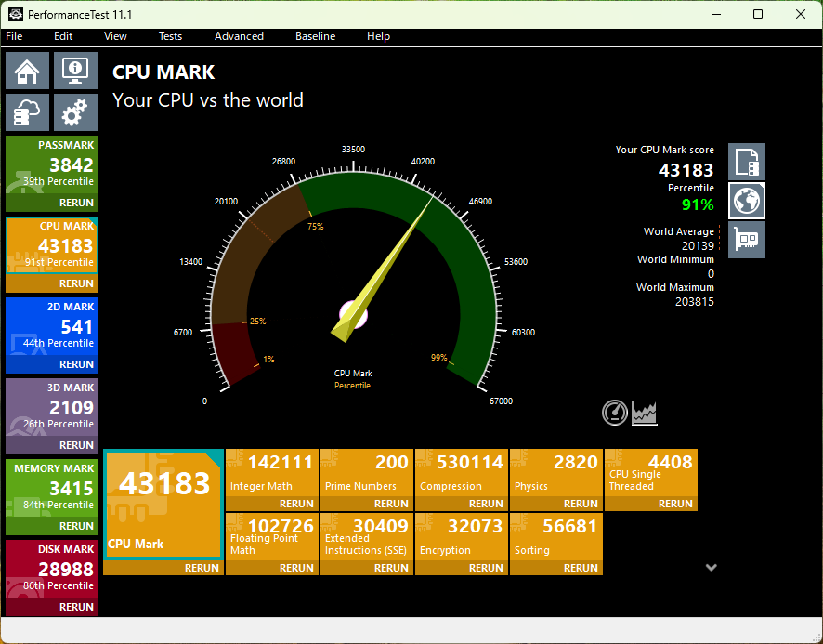
Task: Click the export report document icon
Action: [x=747, y=161]
